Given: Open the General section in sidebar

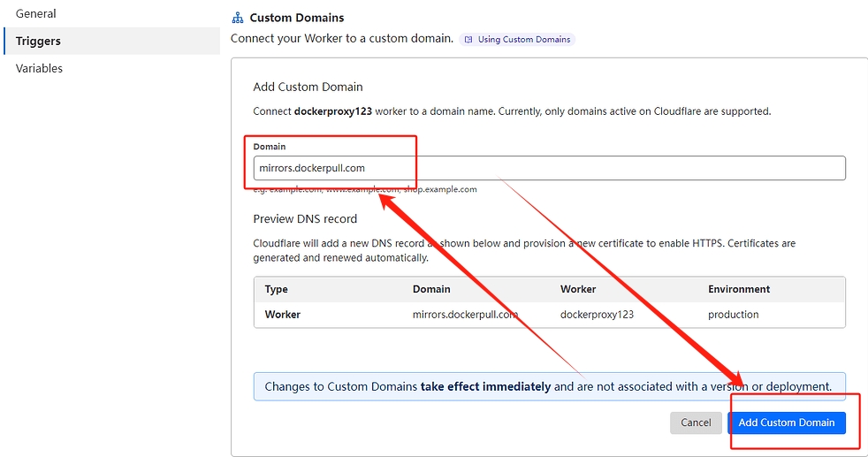Looking at the screenshot, I should [x=36, y=13].
